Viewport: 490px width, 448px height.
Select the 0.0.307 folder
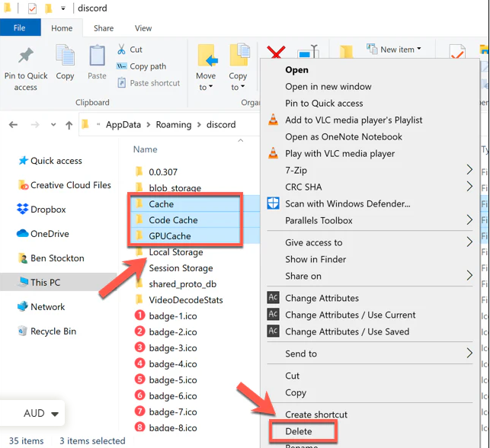156,172
